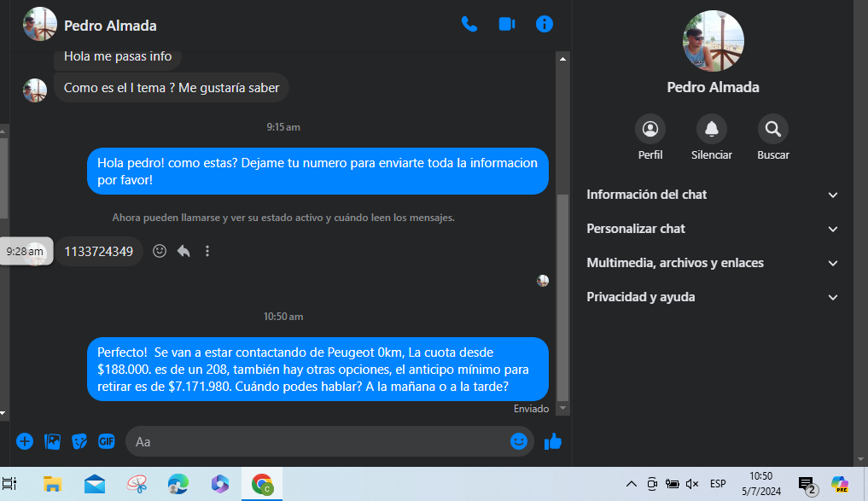
Task: Open Mail app from taskbar
Action: tap(95, 484)
